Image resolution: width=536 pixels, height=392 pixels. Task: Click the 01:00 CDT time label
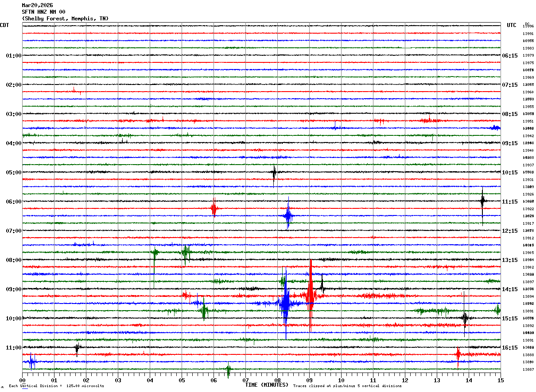coord(13,56)
